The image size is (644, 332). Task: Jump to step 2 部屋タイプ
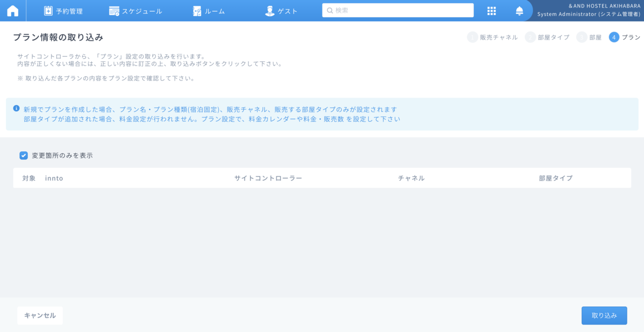[x=547, y=37]
